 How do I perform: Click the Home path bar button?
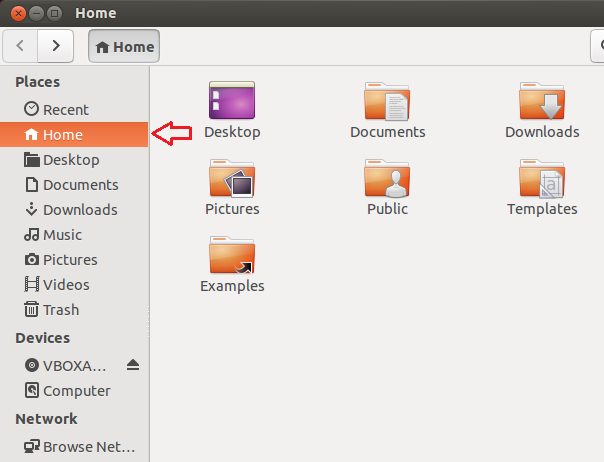[x=124, y=46]
